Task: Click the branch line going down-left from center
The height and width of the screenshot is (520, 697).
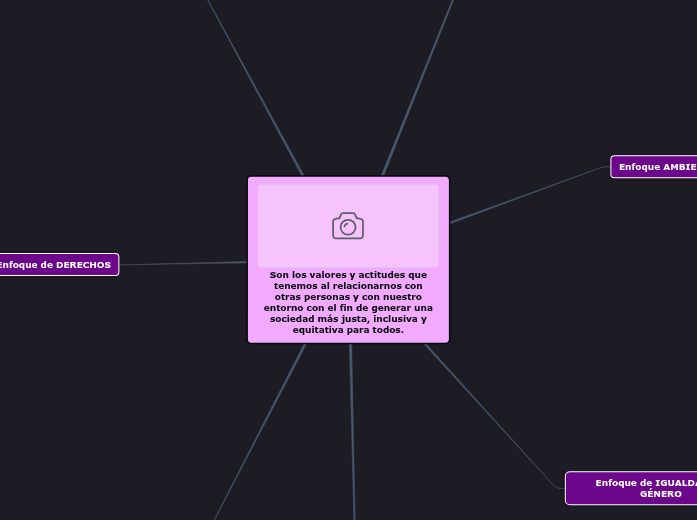Action: [x=260, y=432]
